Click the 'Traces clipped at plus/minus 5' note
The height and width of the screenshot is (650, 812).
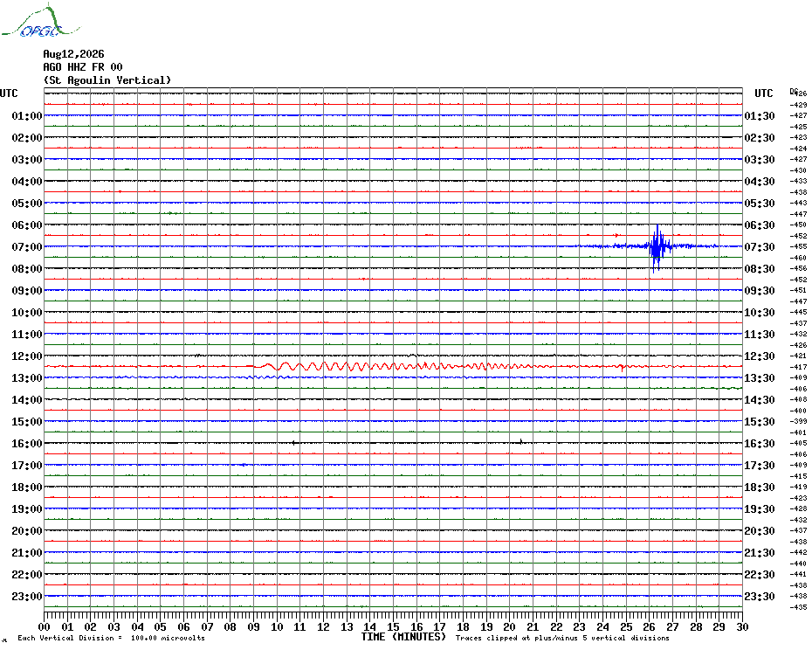pos(562,638)
